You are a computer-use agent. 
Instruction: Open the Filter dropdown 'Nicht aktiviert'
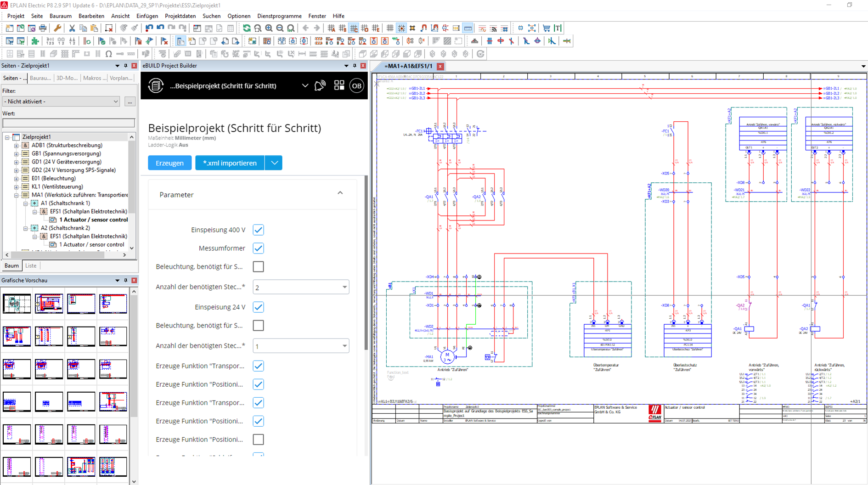(x=61, y=102)
